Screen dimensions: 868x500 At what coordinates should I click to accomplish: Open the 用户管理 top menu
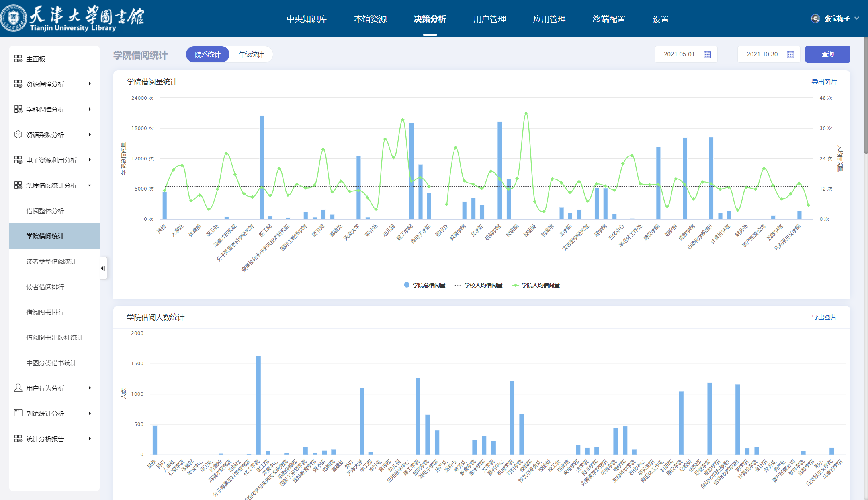[489, 19]
